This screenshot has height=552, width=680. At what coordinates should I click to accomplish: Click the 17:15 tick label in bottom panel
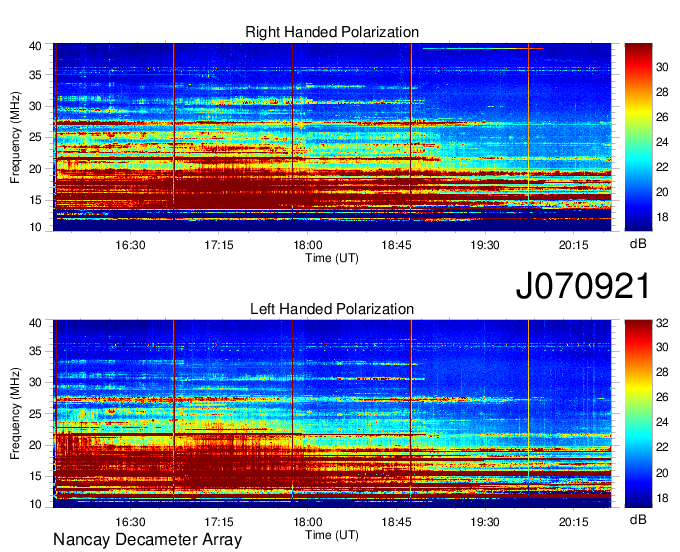tap(219, 522)
